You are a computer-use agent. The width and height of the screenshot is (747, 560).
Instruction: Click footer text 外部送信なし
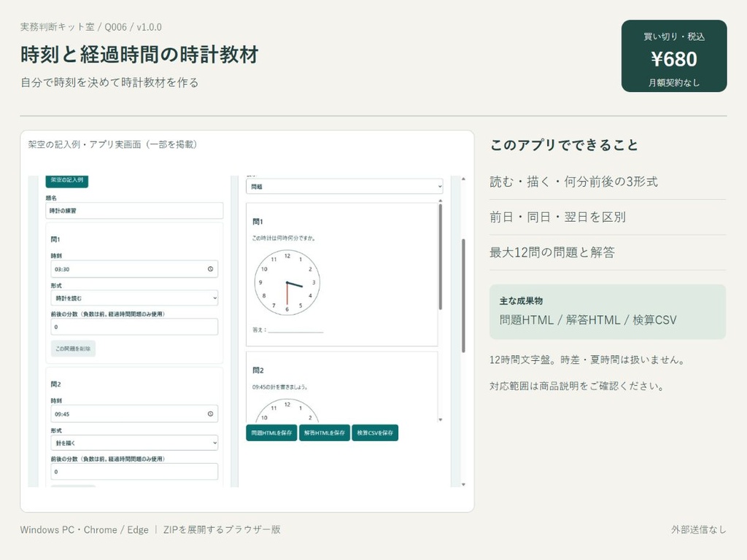(x=699, y=529)
